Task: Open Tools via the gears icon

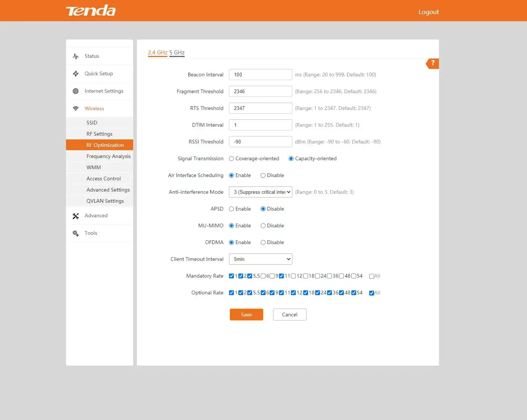Action: (x=76, y=233)
